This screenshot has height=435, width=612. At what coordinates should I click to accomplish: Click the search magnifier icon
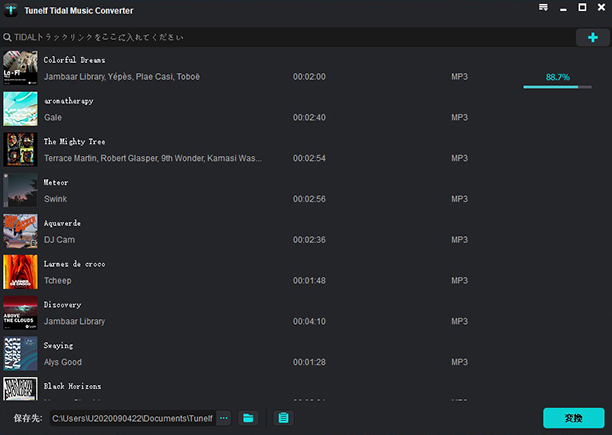(x=7, y=37)
